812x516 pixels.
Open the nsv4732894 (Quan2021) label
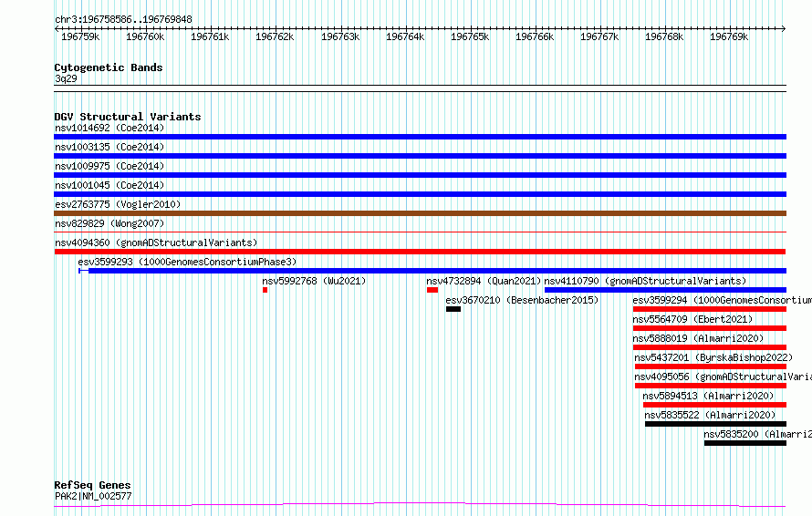coord(484,281)
